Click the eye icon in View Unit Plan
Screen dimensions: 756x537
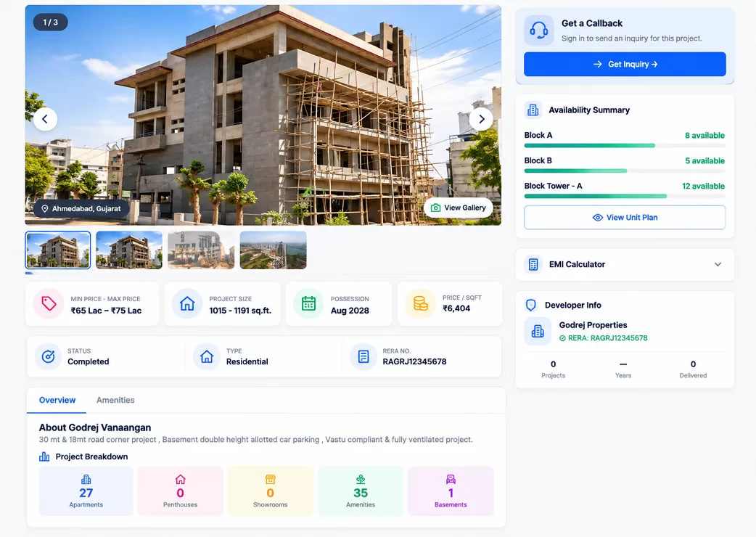tap(597, 218)
